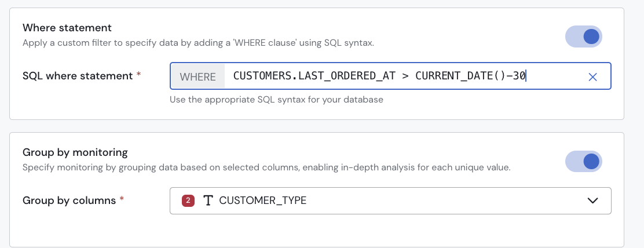Expand the column list using the chevron arrow
The image size is (644, 248).
click(x=592, y=200)
